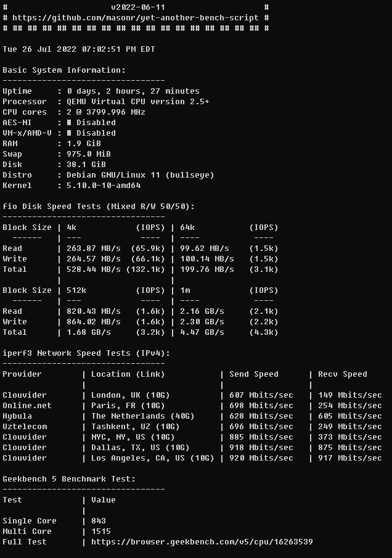Click the Single Core score 843
392x558 pixels.
click(x=99, y=521)
